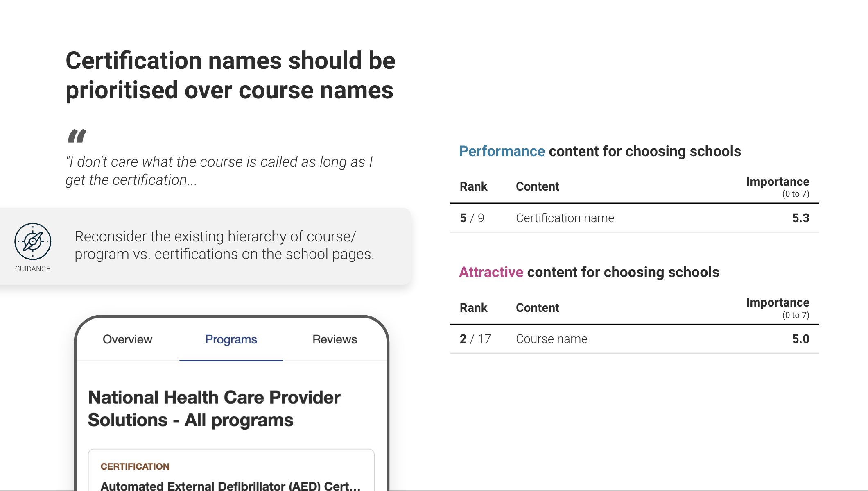The image size is (868, 491).
Task: Click the 5.0 importance score
Action: pos(800,339)
